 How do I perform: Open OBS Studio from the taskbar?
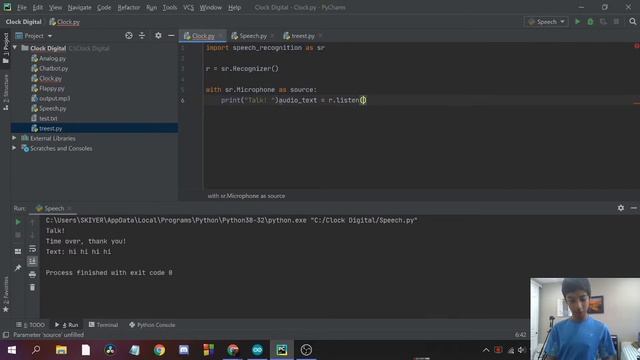pos(306,350)
